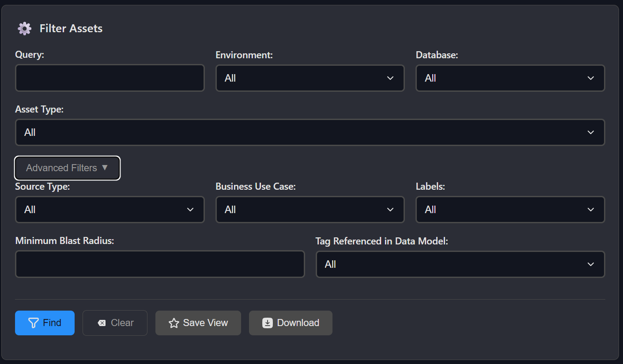Save the current view
Image resolution: width=623 pixels, height=364 pixels.
(198, 323)
